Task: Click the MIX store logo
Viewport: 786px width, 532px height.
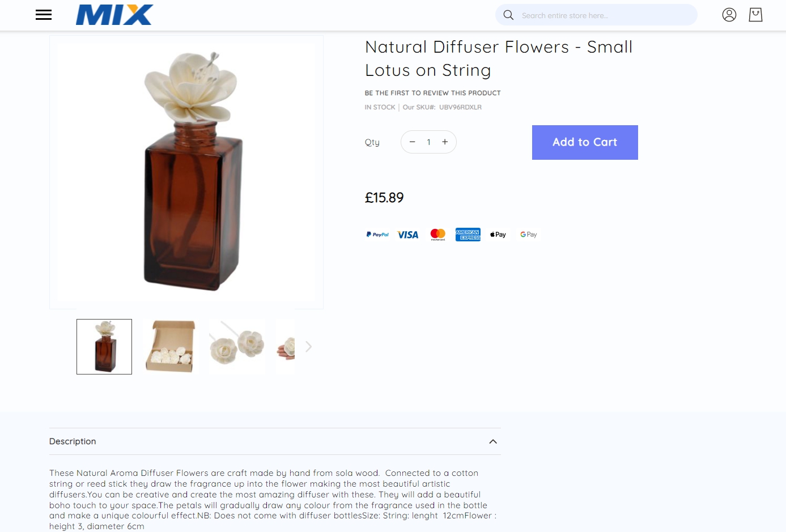Action: (x=114, y=15)
